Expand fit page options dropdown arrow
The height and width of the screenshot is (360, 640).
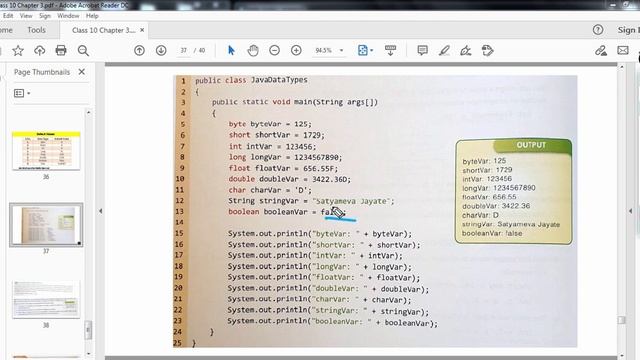[371, 51]
